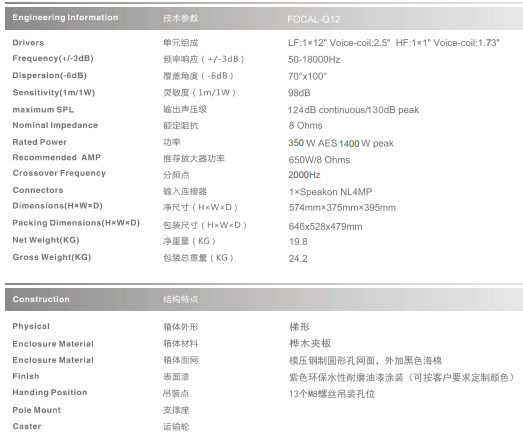The image size is (523, 436).
Task: Click the '箱体外形' Chinese label
Action: 180,327
